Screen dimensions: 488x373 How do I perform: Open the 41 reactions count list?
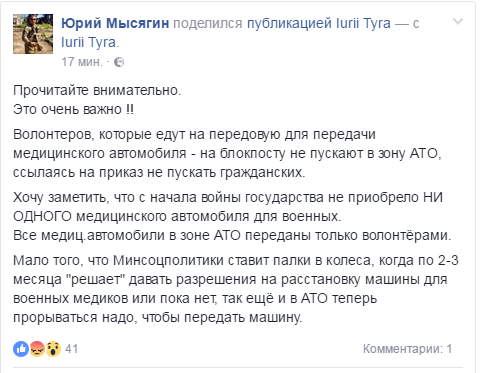pos(71,349)
